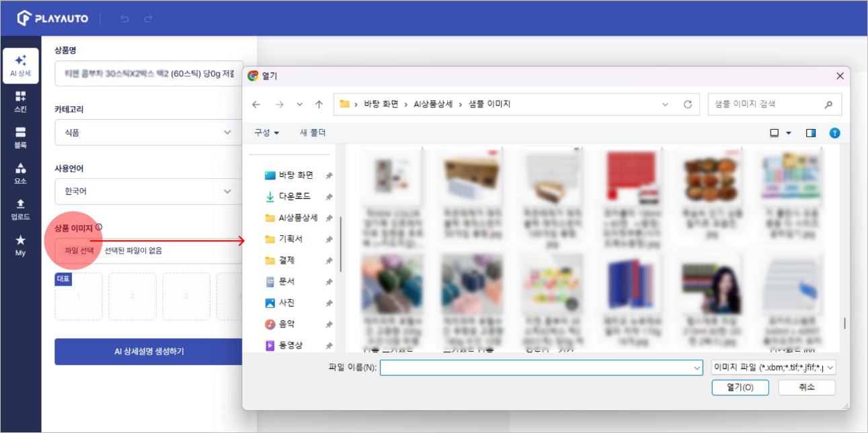This screenshot has width=868, height=433.
Task: Open the AI 상세 sidebar panel
Action: (x=20, y=65)
